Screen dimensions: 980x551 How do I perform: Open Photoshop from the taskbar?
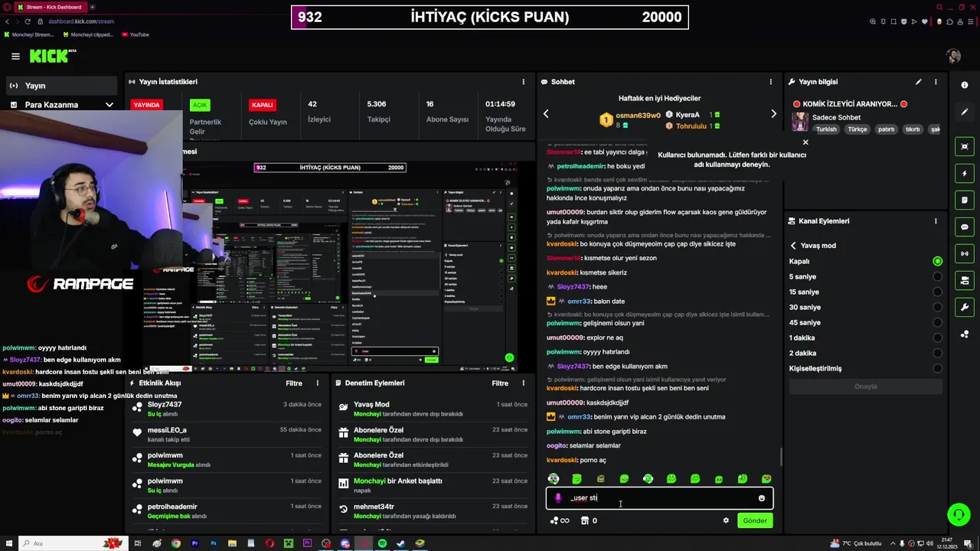(x=213, y=543)
